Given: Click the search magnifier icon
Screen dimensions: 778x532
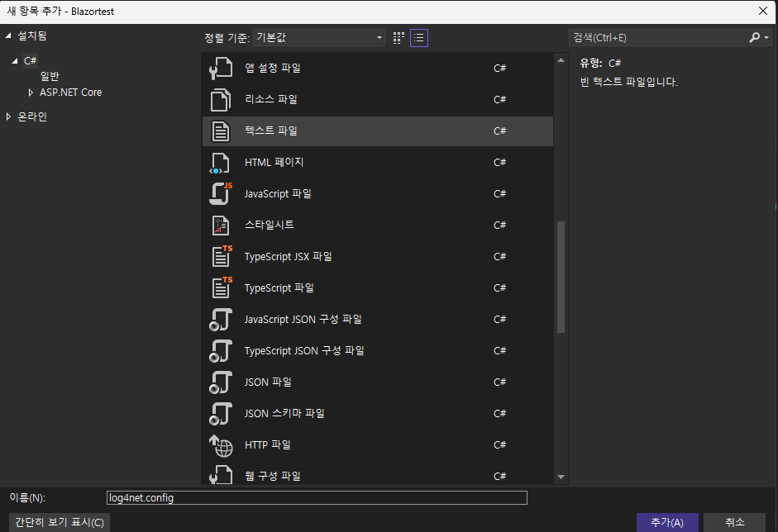Looking at the screenshot, I should [x=754, y=38].
